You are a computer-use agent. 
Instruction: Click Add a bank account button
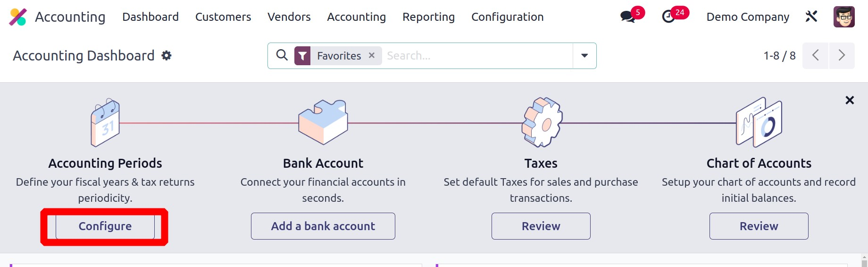323,226
